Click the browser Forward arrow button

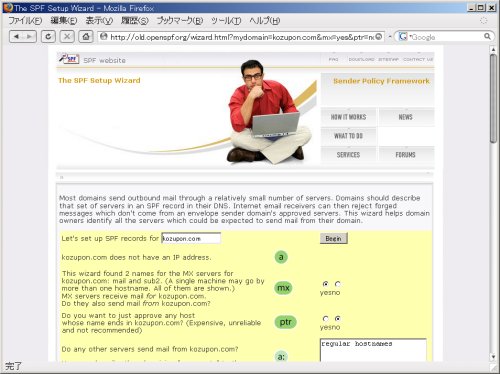tap(29, 37)
